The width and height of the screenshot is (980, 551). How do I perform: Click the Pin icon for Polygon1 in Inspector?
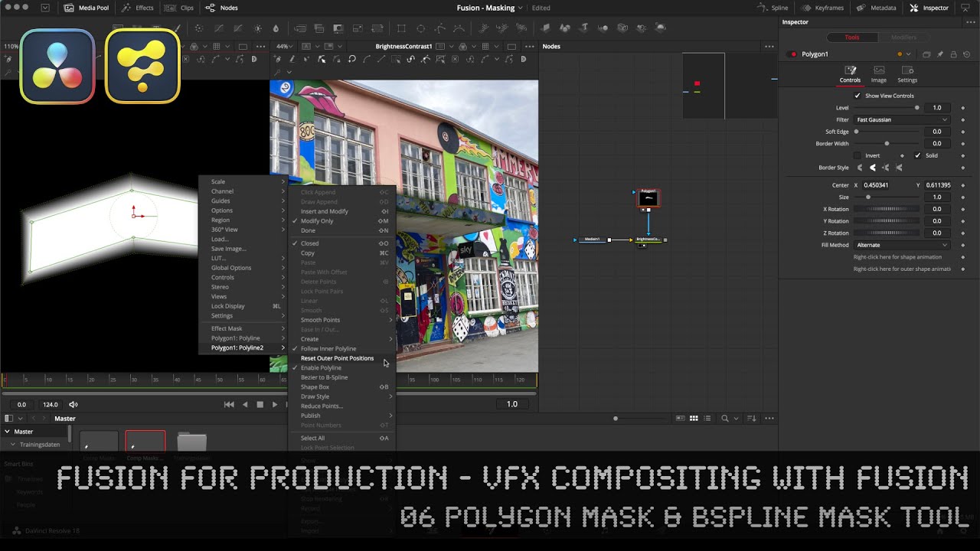[x=940, y=54]
